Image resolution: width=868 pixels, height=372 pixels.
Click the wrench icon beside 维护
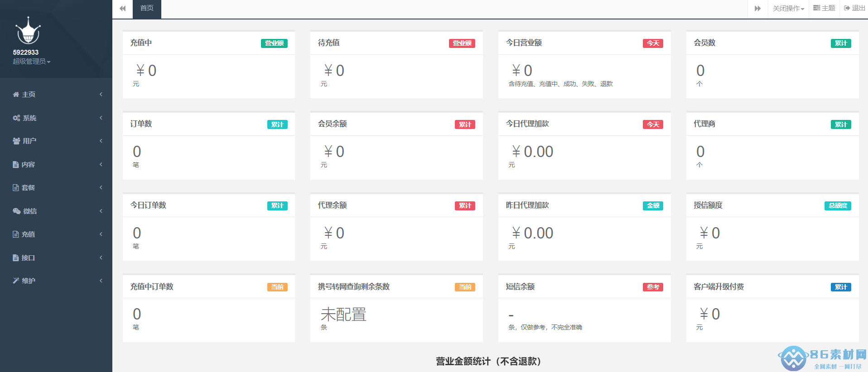16,281
